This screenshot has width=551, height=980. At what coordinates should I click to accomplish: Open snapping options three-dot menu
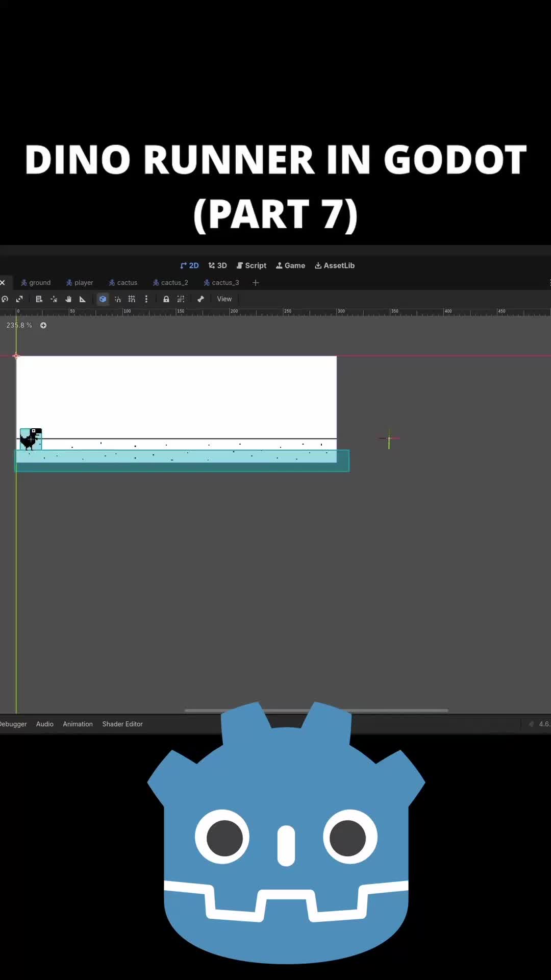pyautogui.click(x=146, y=299)
